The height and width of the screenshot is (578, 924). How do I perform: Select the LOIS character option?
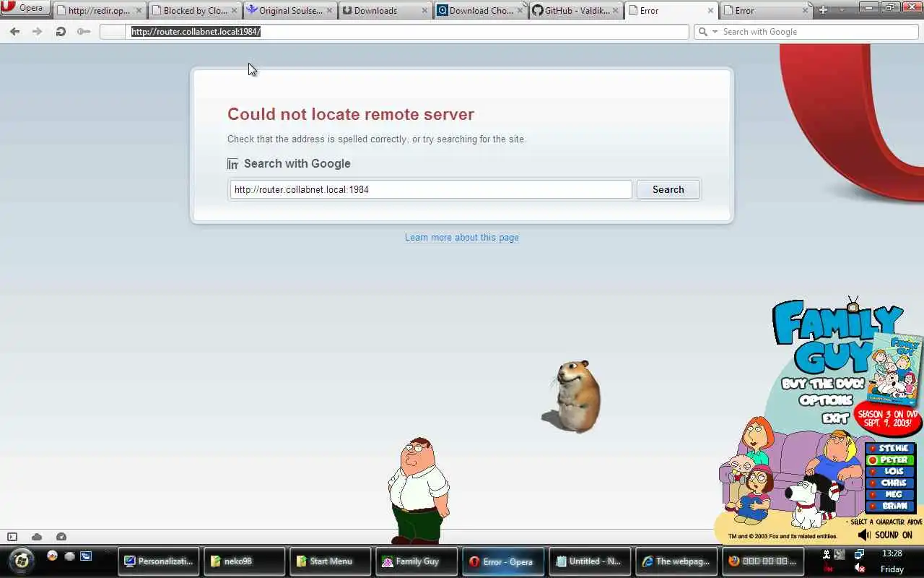click(889, 471)
